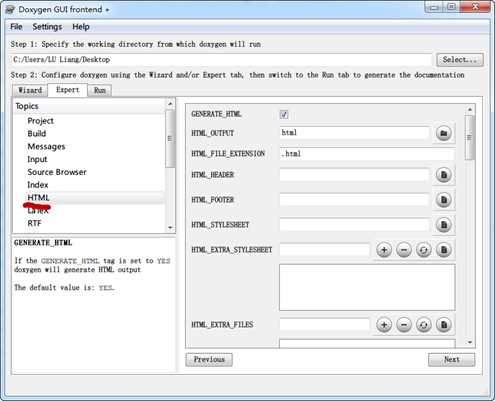This screenshot has width=495, height=401.
Task: Click the HTML_FOOTER text field
Action: [354, 200]
